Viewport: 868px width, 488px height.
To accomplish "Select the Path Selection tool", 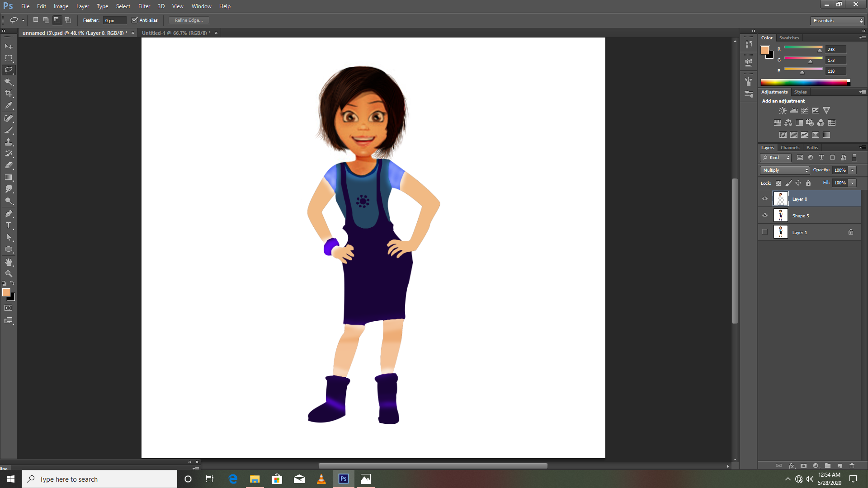I will (x=9, y=237).
